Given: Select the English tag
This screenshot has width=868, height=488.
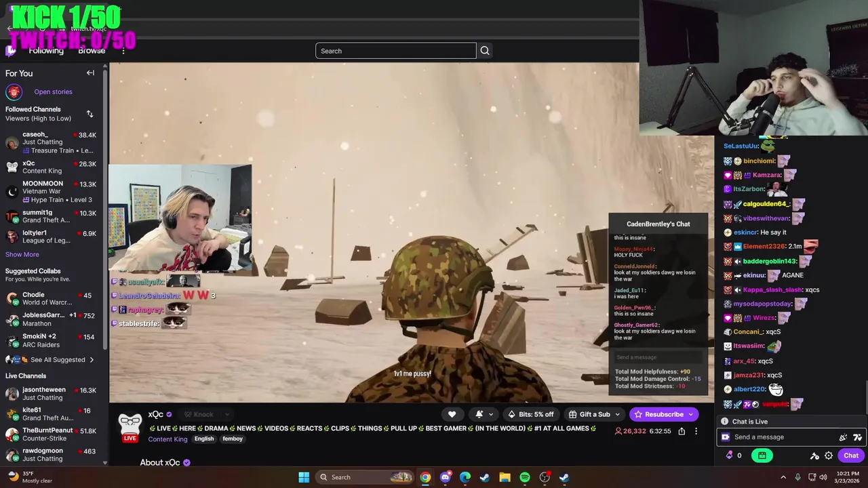Looking at the screenshot, I should 203,439.
